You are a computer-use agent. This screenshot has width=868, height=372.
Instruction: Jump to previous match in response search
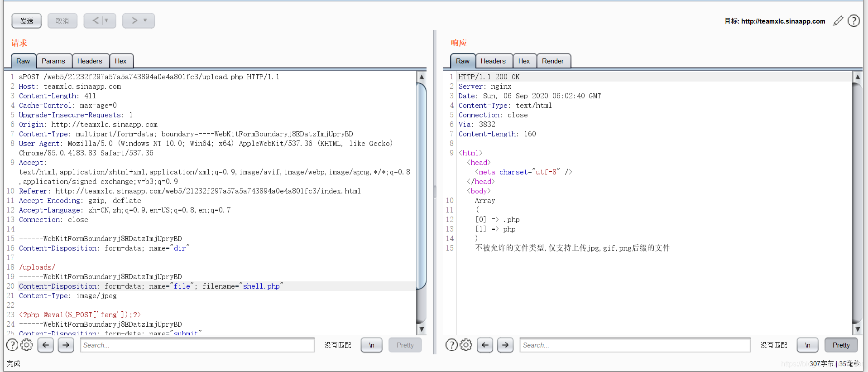coord(485,345)
